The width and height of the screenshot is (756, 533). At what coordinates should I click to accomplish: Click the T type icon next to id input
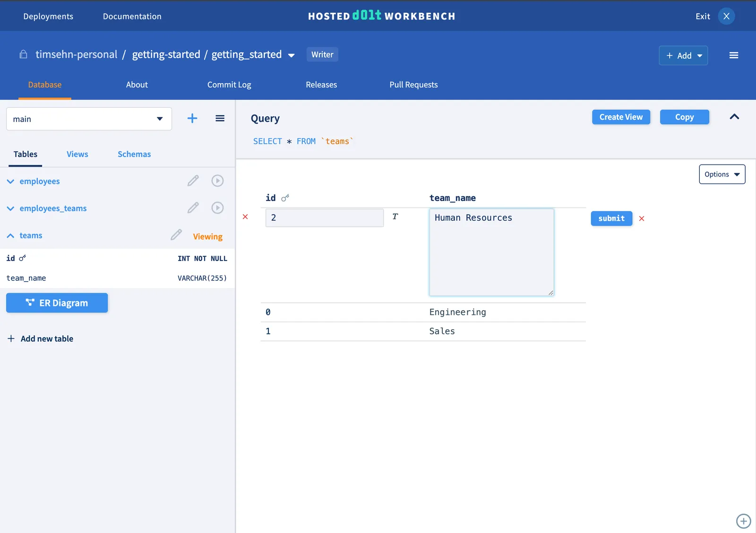[395, 217]
